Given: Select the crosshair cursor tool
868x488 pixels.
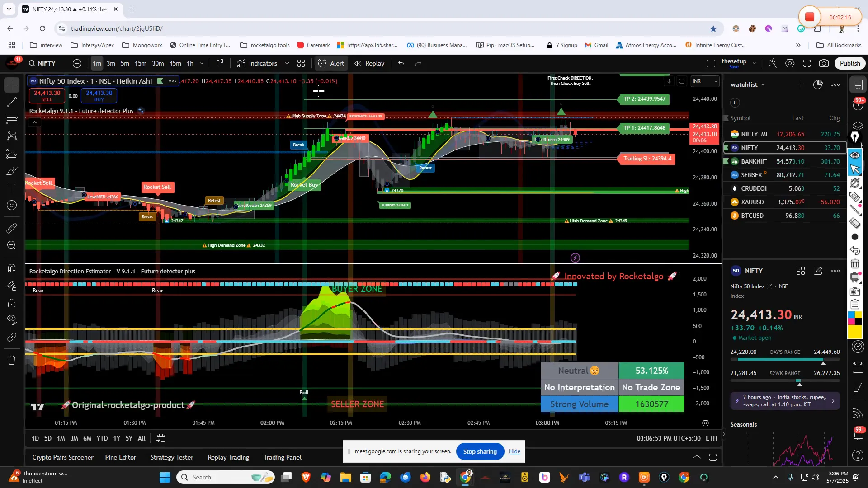Looking at the screenshot, I should [x=12, y=85].
